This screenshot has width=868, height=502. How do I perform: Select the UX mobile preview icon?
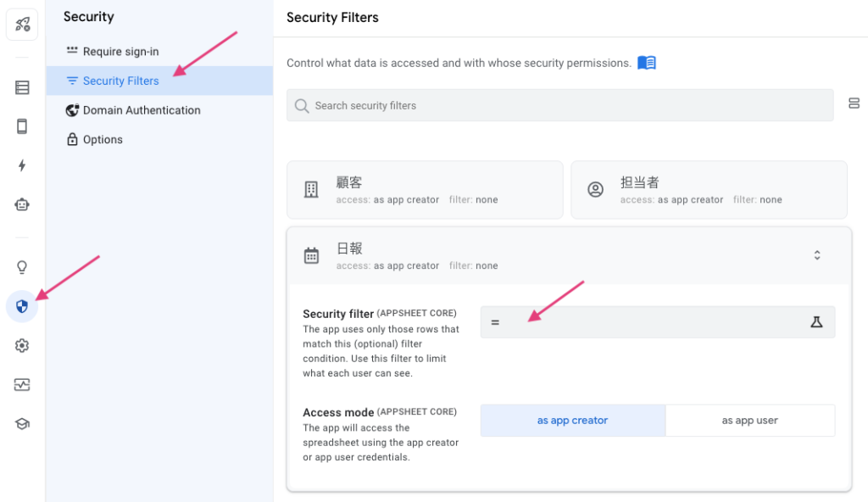pos(21,126)
